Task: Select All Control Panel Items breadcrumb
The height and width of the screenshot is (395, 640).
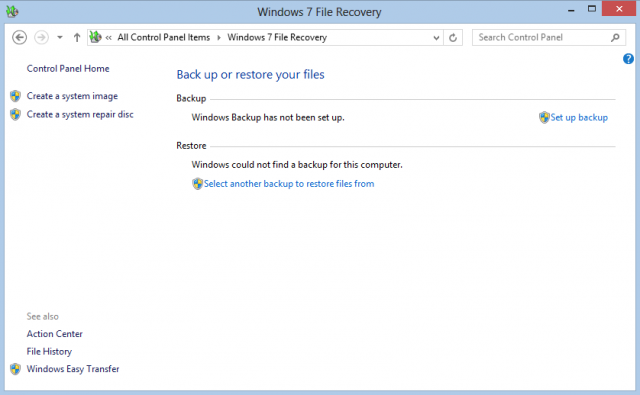Action: click(164, 37)
